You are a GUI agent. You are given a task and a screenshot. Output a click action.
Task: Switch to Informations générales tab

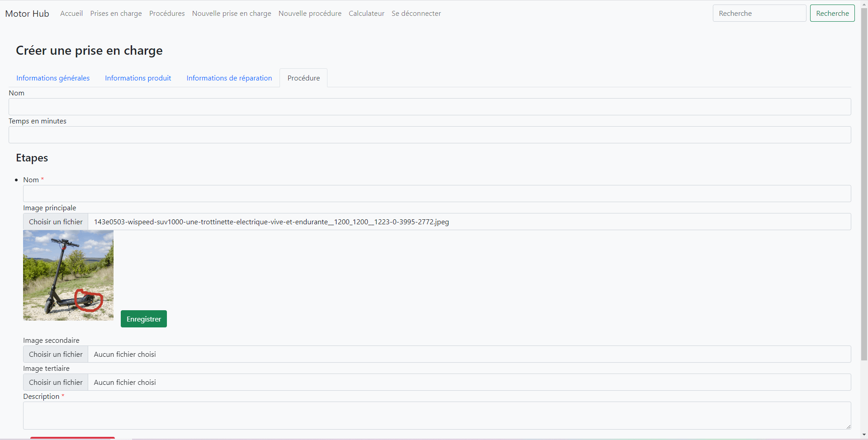click(x=53, y=78)
